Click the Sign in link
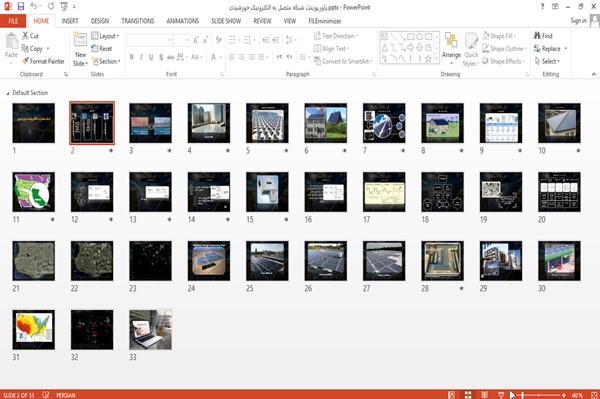This screenshot has height=399, width=600. pyautogui.click(x=579, y=21)
